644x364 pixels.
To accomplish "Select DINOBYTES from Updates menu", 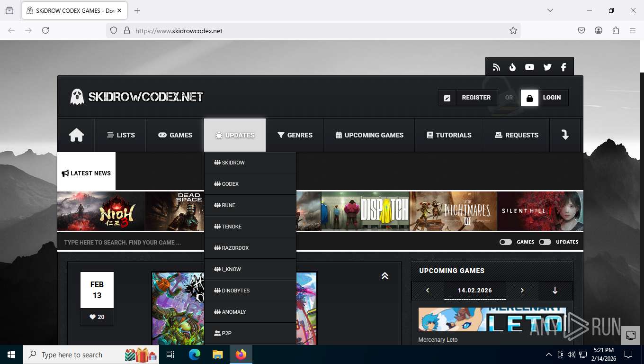I will coord(250,291).
